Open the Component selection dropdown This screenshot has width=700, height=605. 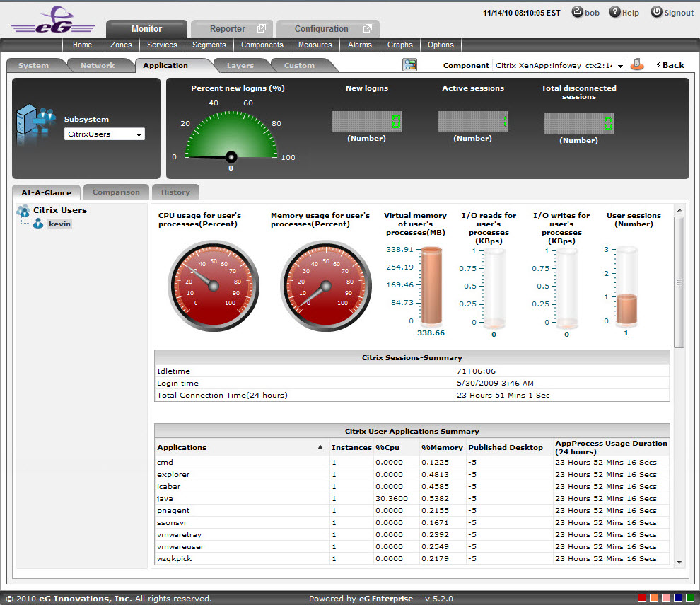559,65
